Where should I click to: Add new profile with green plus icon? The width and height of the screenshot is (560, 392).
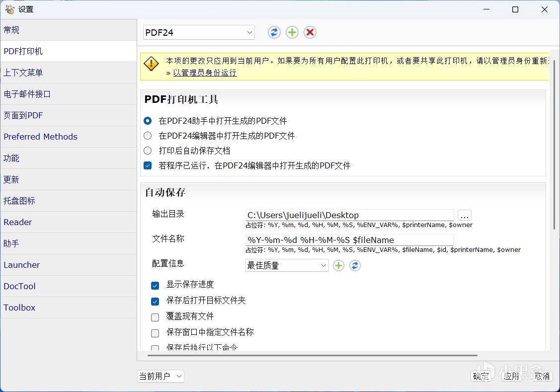(x=338, y=266)
